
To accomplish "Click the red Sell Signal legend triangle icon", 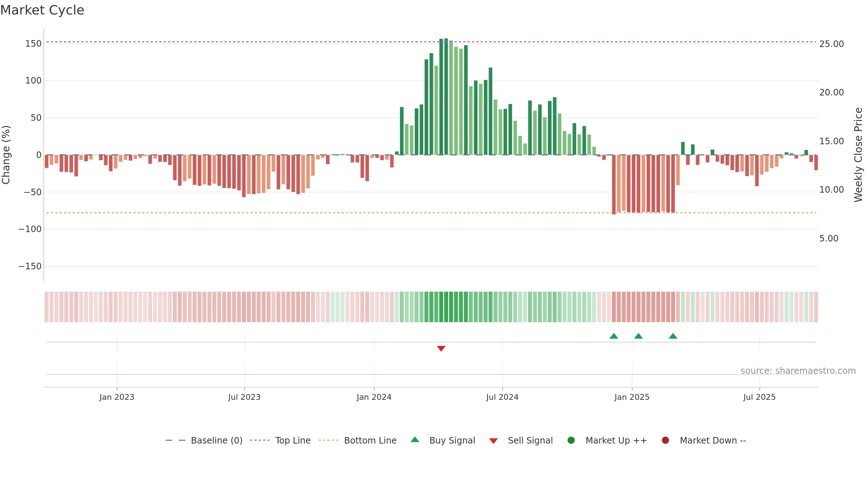I will click(x=493, y=441).
